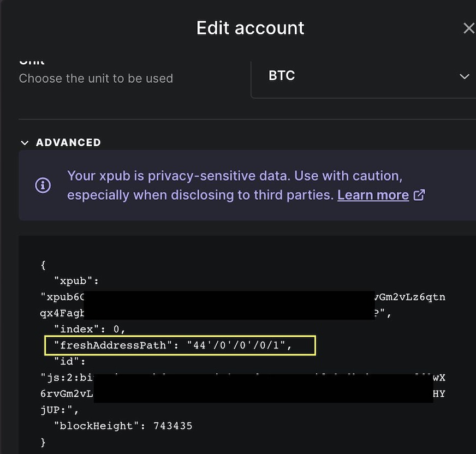The image size is (476, 454).
Task: Click the "index": 0 line
Action: coord(90,329)
